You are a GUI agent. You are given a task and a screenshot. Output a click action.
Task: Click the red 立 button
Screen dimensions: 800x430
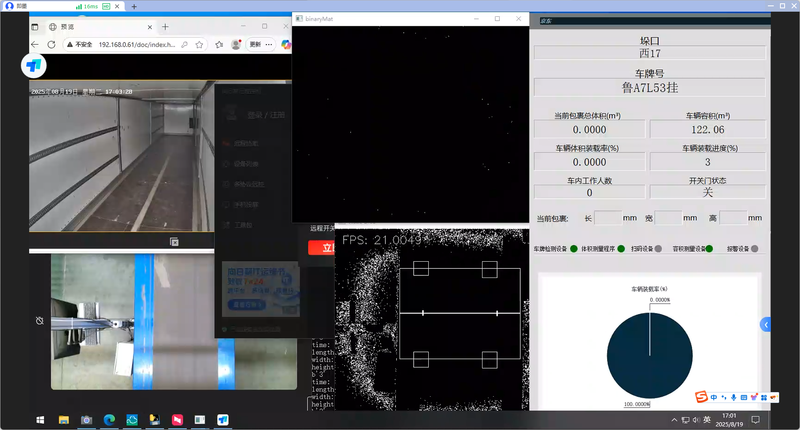(x=321, y=248)
